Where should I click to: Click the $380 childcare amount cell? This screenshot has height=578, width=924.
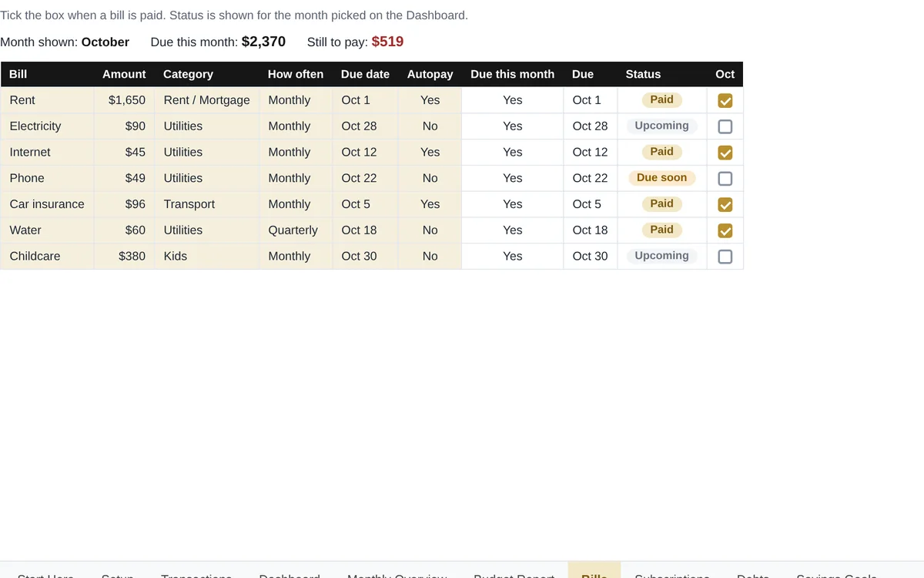point(124,256)
